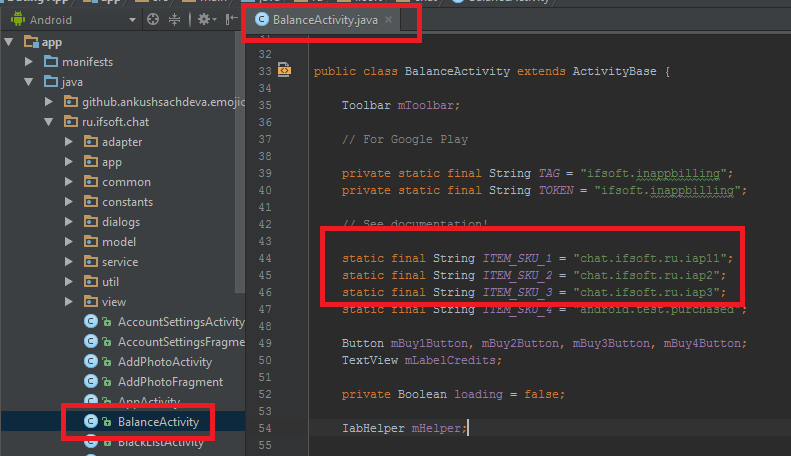Collapse the app module tree node
791x456 pixels.
tap(10, 42)
